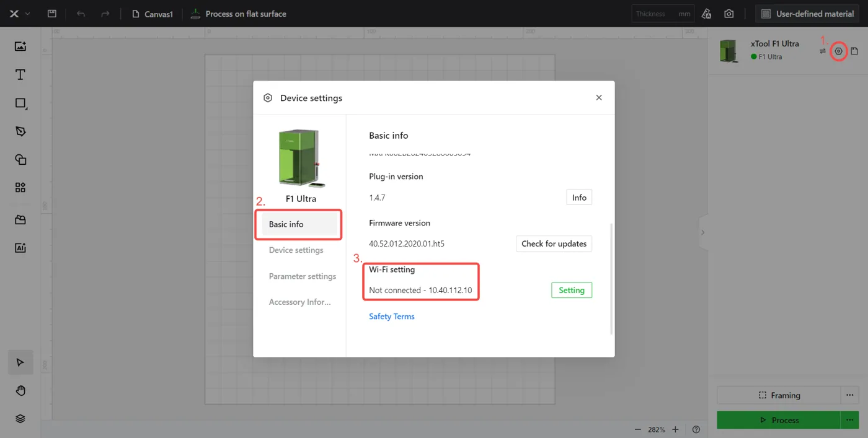Click the green Process button
Viewport: 868px width, 438px height.
tap(779, 420)
